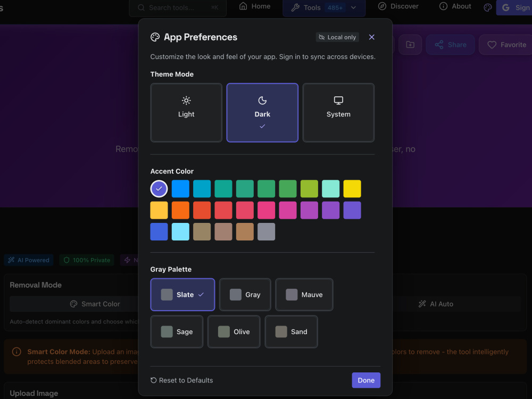Click the AI Auto magic wand icon
Image resolution: width=532 pixels, height=399 pixels.
click(422, 304)
